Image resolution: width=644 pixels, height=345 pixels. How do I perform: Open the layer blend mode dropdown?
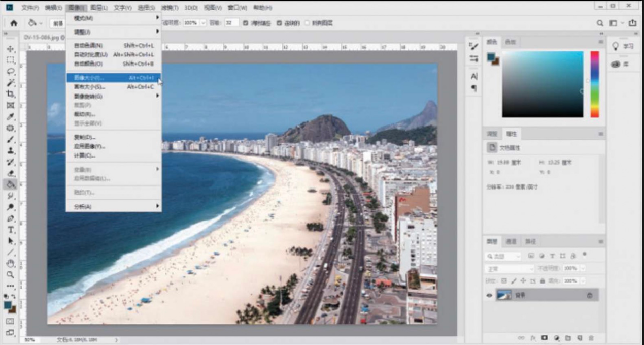coord(510,268)
